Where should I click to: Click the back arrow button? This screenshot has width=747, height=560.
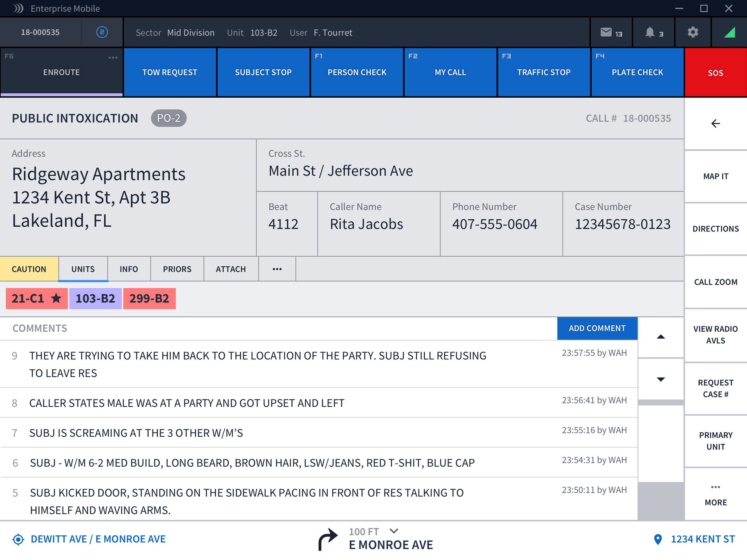715,124
